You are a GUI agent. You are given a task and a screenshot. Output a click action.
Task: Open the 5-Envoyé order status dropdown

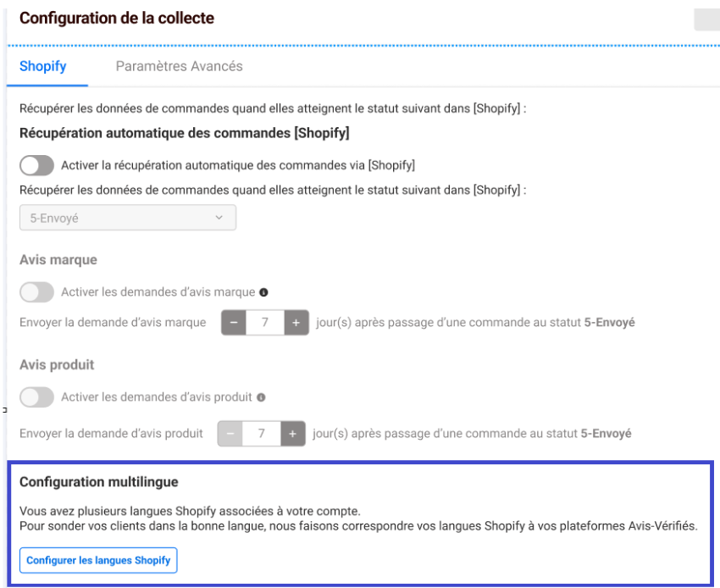(x=127, y=218)
